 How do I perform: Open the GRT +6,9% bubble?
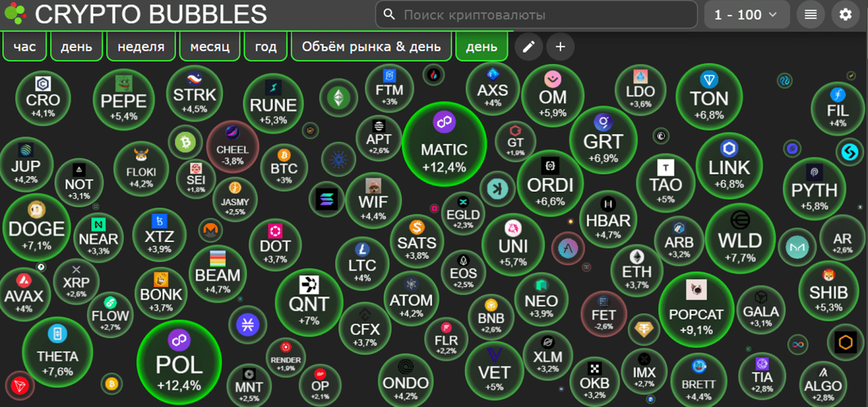click(603, 140)
